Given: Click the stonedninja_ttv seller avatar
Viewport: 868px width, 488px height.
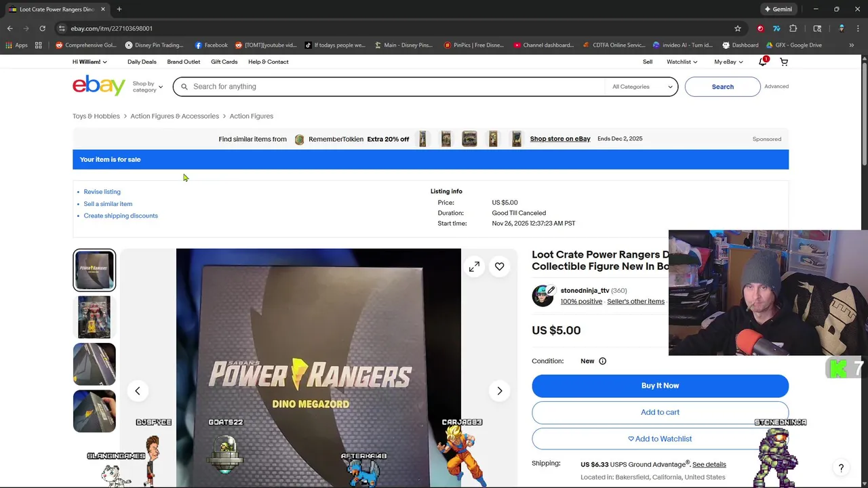Looking at the screenshot, I should pyautogui.click(x=542, y=296).
